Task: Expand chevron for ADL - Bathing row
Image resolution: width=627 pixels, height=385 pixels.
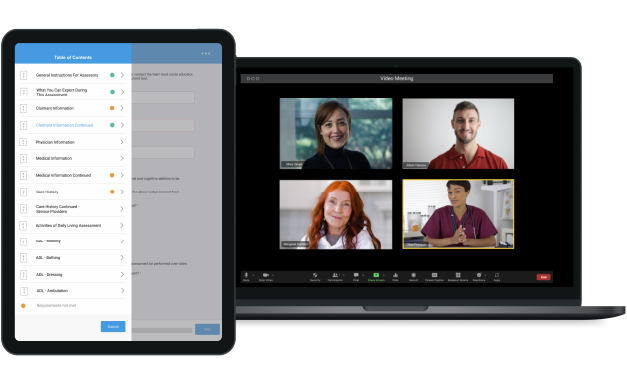Action: tap(122, 257)
